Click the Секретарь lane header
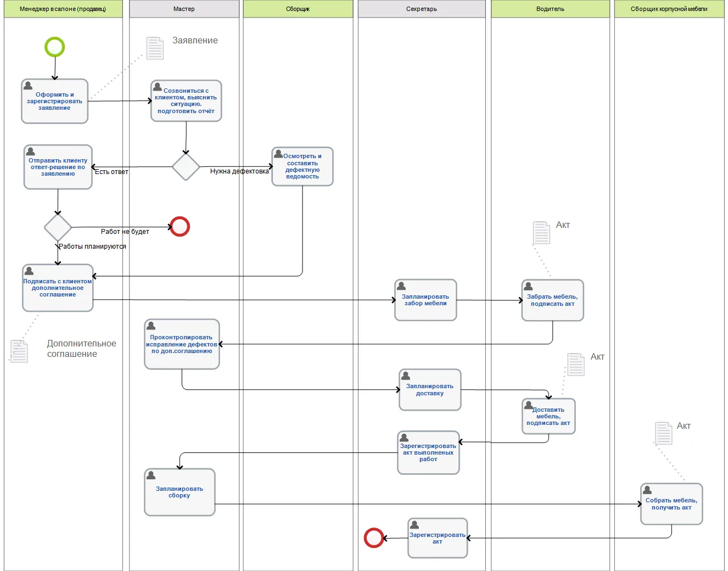This screenshot has width=728, height=571. (422, 9)
